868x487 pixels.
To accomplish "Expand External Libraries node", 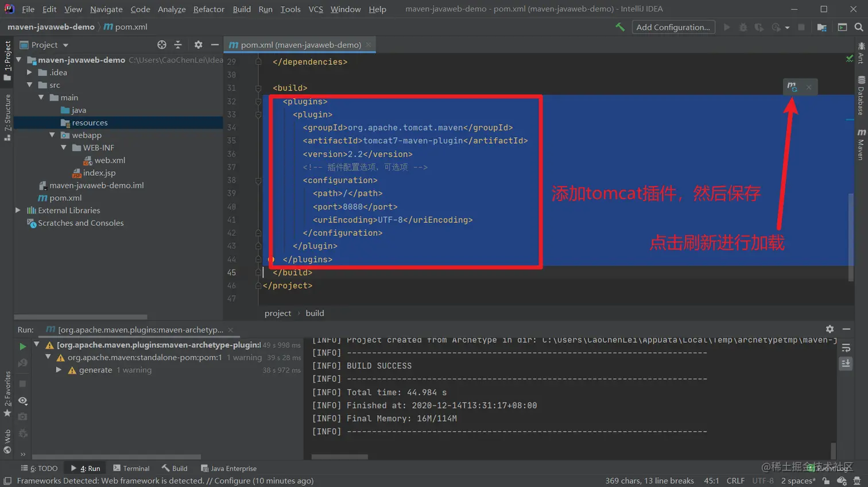I will pyautogui.click(x=18, y=210).
